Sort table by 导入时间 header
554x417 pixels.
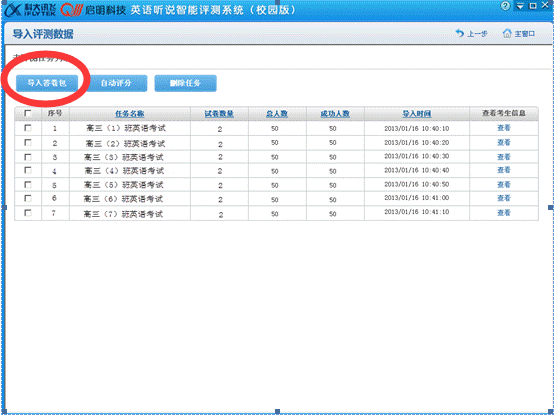pyautogui.click(x=417, y=114)
